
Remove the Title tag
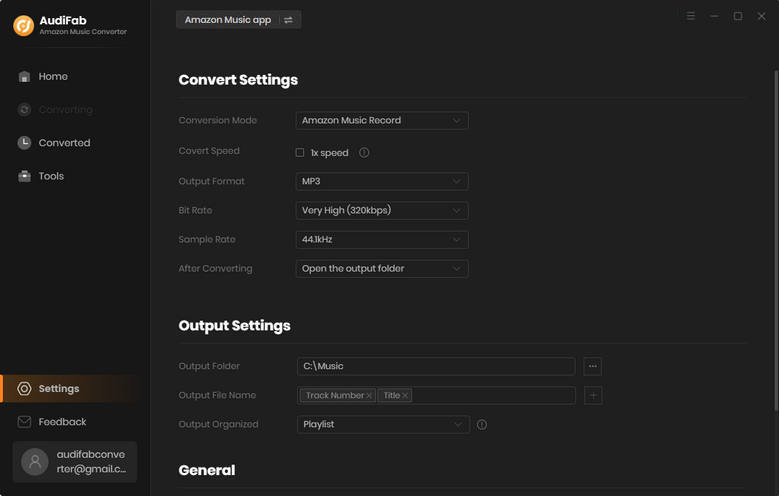[x=405, y=396]
